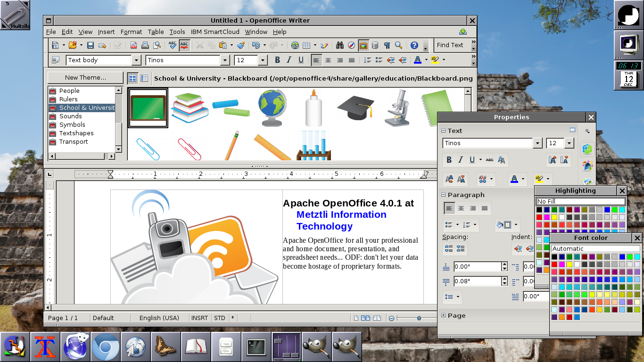Open Tinos font name dropdown in formatting toolbar
The image size is (644, 362).
[x=225, y=60]
